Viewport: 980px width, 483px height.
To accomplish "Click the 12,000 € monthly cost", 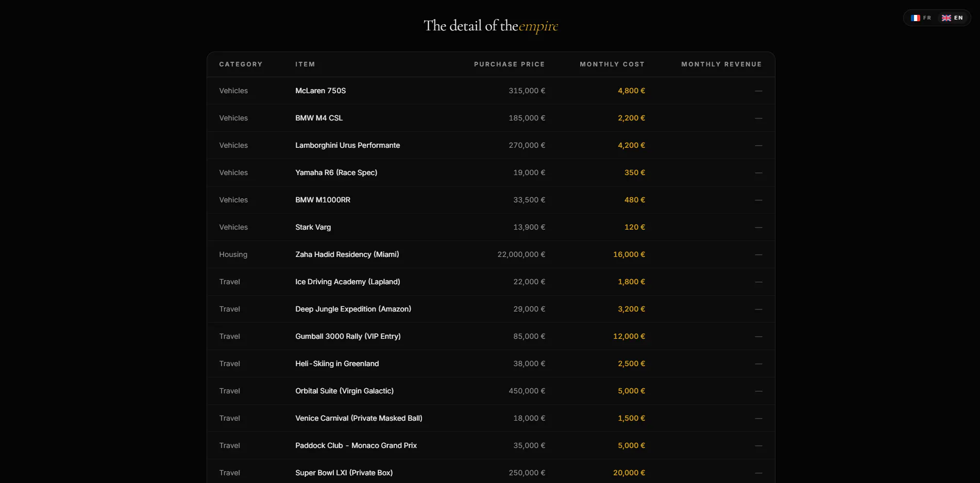I will (x=629, y=336).
